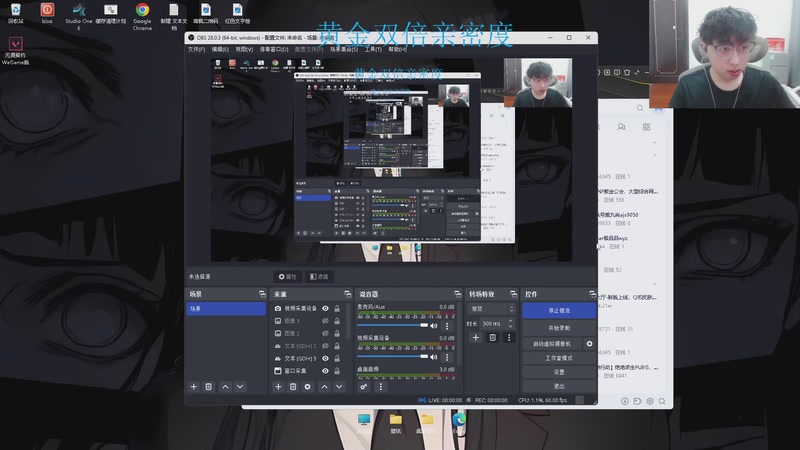Viewport: 800px width, 450px height.
Task: Add a transition with the 转场特效 plus icon
Action: pos(476,337)
